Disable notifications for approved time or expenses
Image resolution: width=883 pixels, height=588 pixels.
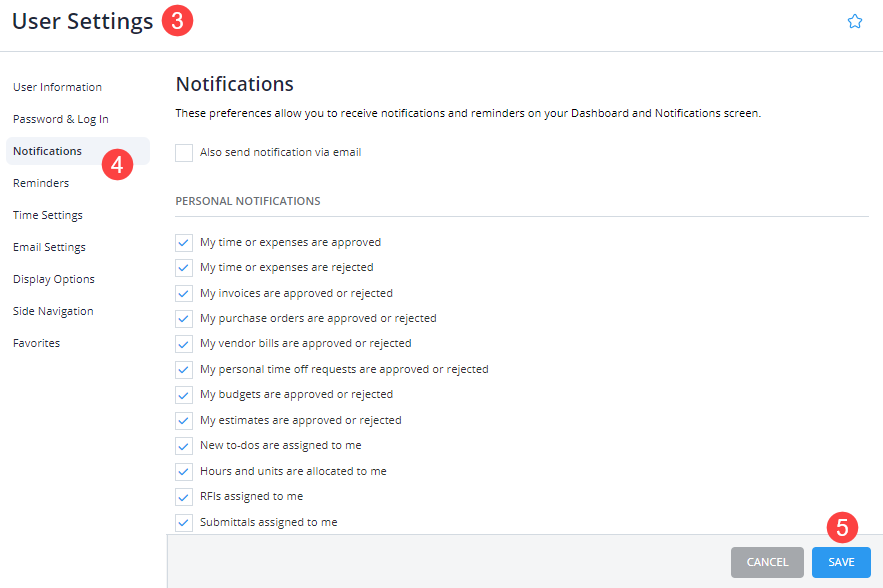coord(183,242)
